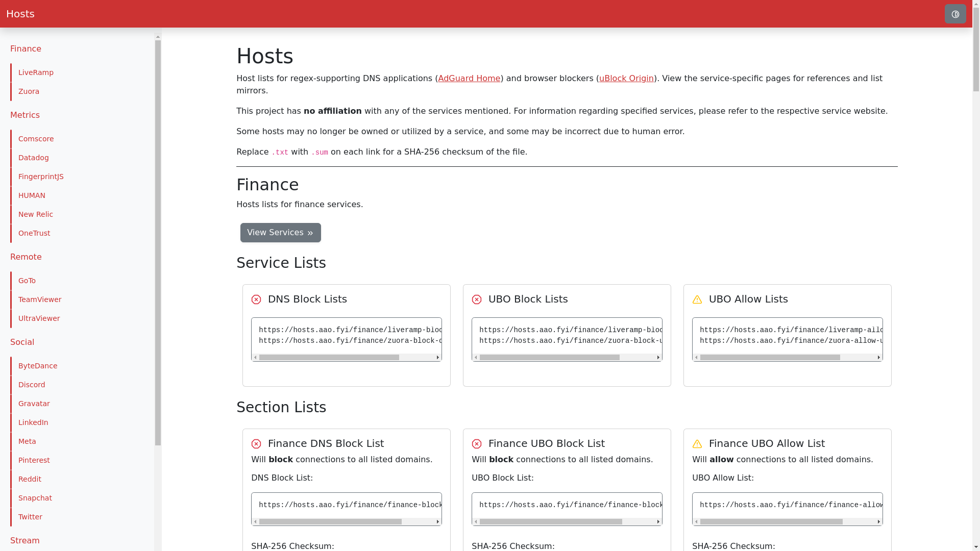Click DNS Block Lists horizontal scrollbar thumb
This screenshot has height=551, width=980.
(x=329, y=358)
